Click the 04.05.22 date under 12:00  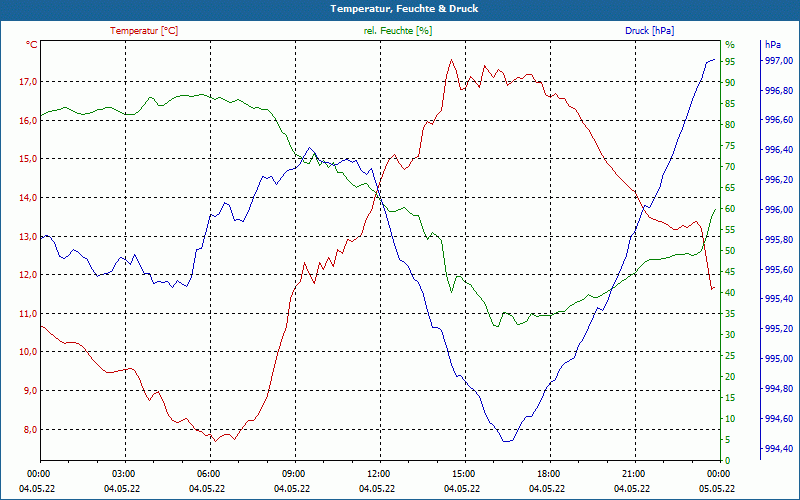tap(377, 489)
